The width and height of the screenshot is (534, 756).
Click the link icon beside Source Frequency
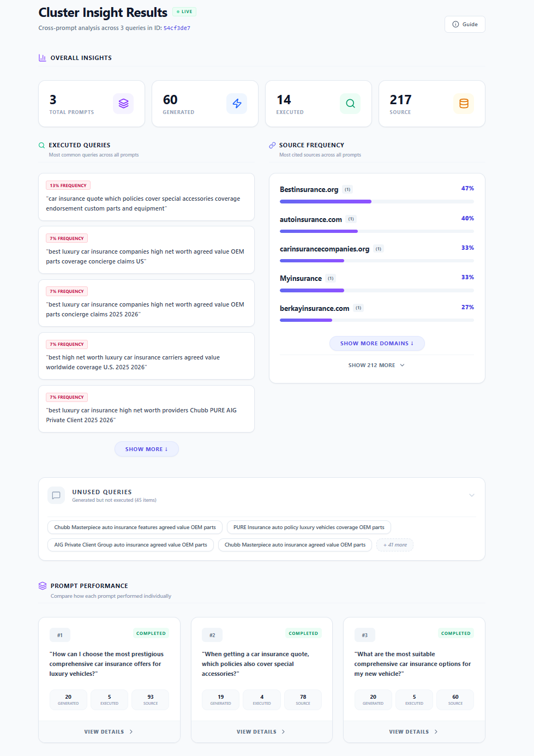[272, 145]
